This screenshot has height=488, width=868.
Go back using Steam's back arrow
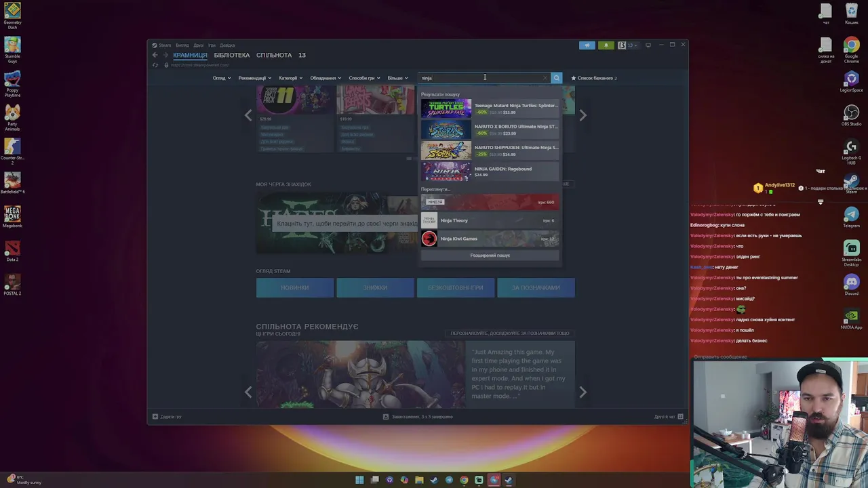[x=155, y=55]
